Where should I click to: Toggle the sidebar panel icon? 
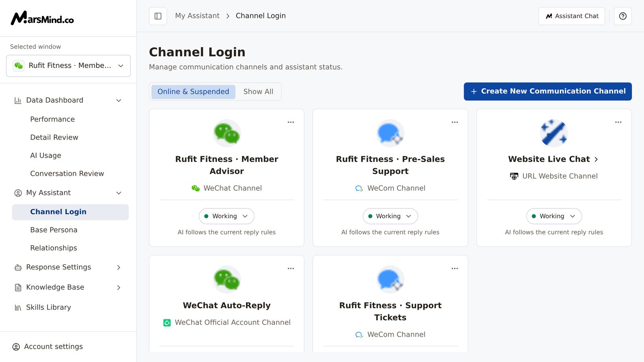pyautogui.click(x=158, y=16)
